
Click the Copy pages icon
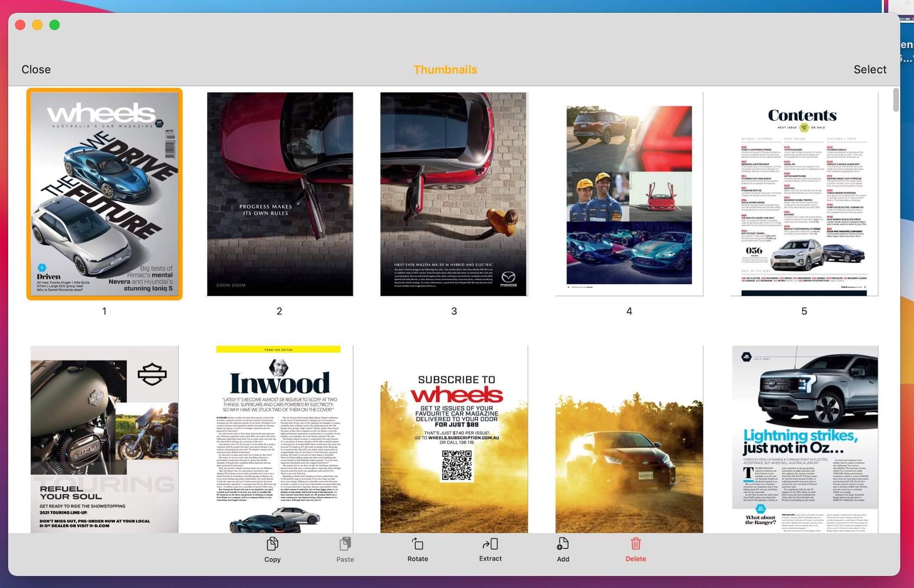tap(272, 544)
